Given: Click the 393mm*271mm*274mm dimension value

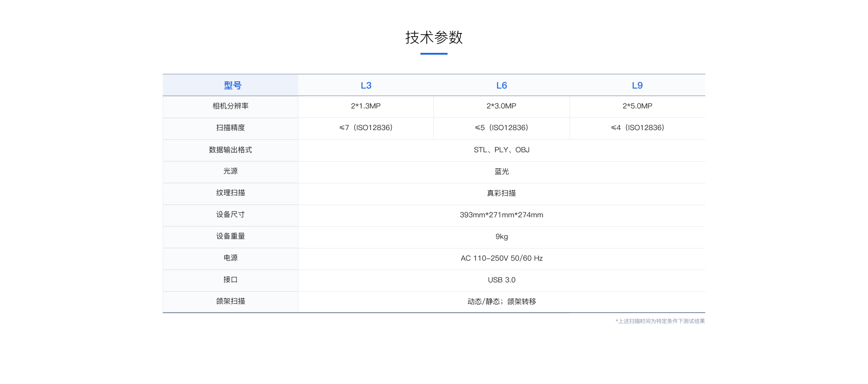Looking at the screenshot, I should tap(501, 215).
